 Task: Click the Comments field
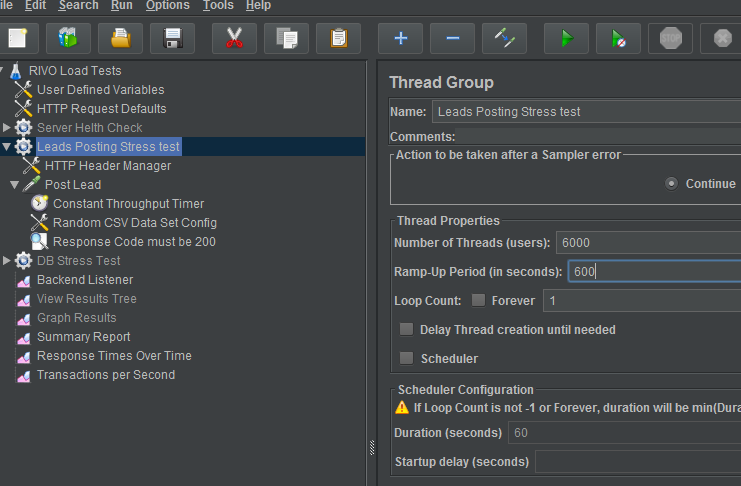598,136
